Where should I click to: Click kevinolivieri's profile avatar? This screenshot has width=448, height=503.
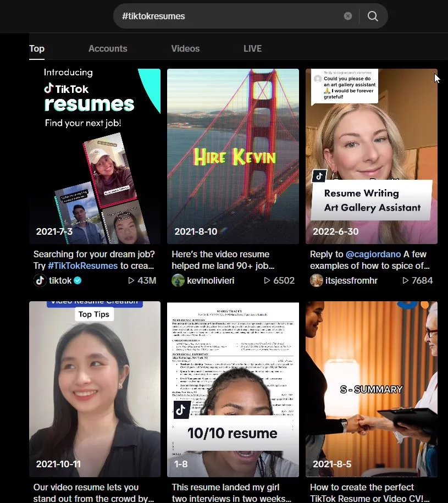[178, 280]
